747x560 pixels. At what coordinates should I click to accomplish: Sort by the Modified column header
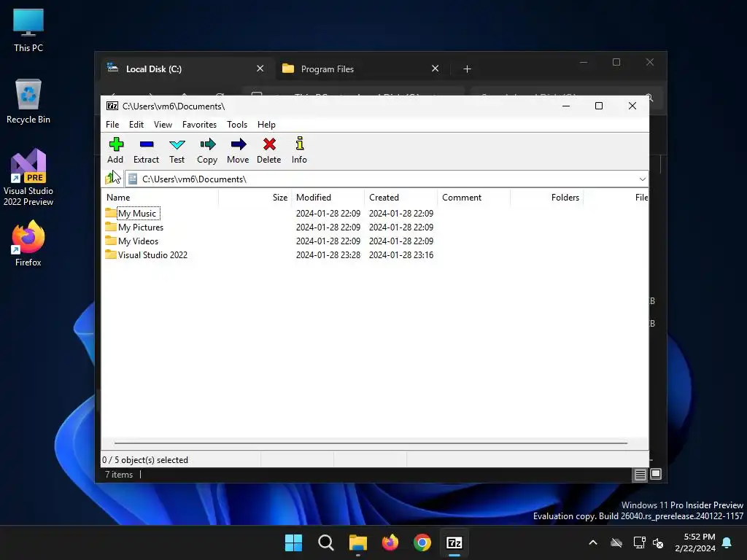click(328, 197)
